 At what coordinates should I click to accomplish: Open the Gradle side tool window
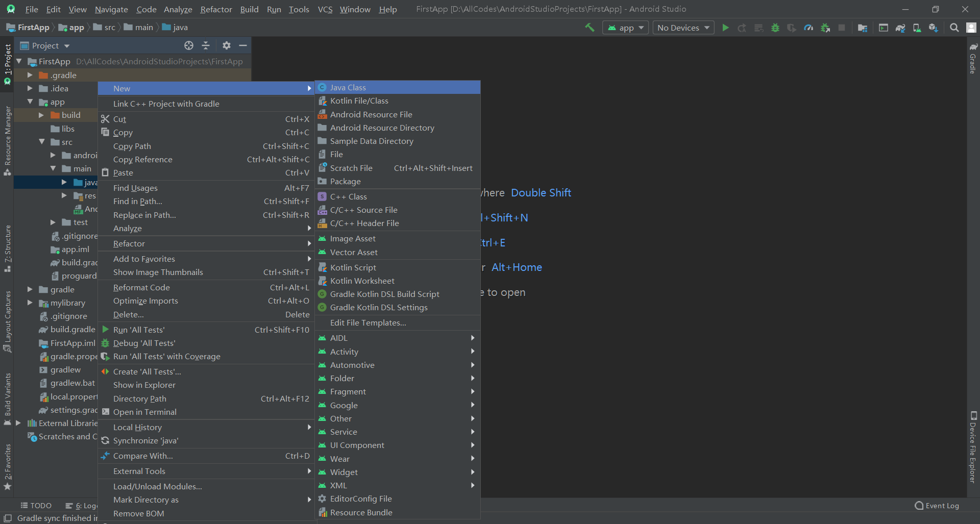(x=973, y=58)
